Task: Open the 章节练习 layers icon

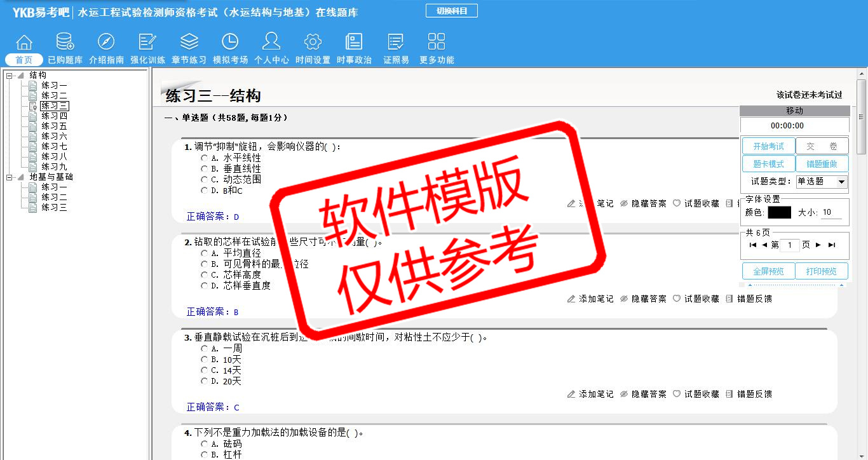Action: point(189,43)
